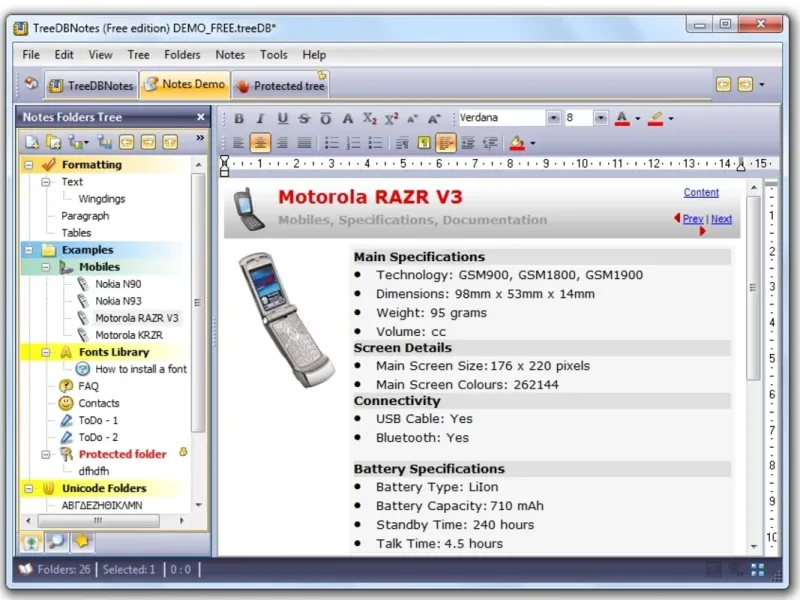Collapse the Mobiles tree node
Viewport: 800px width, 600px height.
coord(45,267)
